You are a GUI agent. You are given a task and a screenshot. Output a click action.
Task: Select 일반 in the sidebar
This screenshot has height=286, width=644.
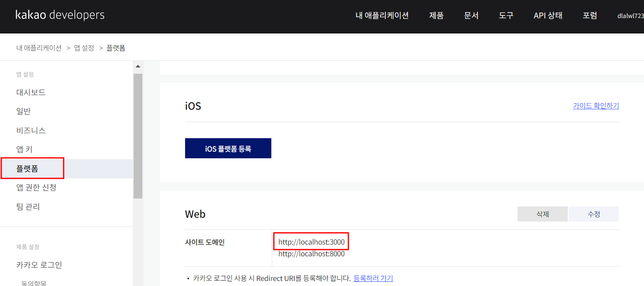coord(23,111)
